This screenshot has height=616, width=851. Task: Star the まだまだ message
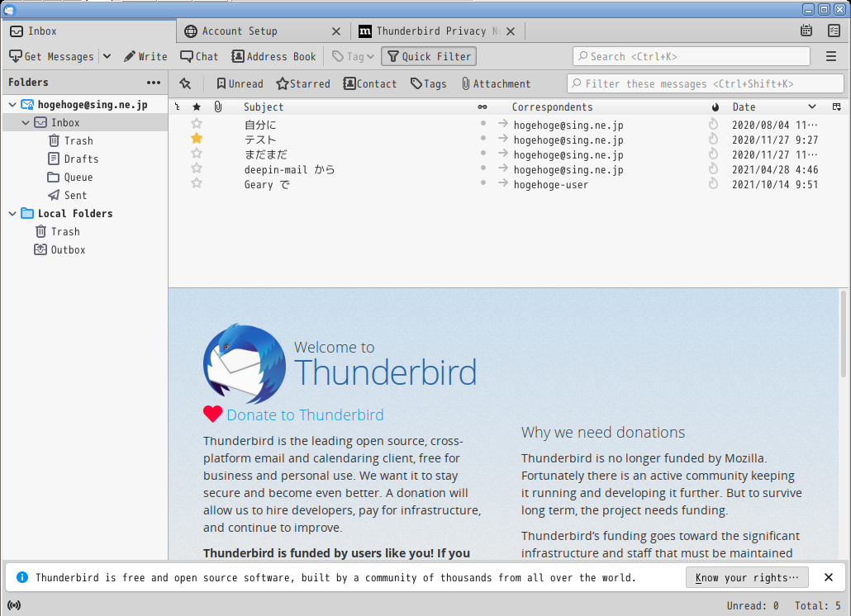197,154
